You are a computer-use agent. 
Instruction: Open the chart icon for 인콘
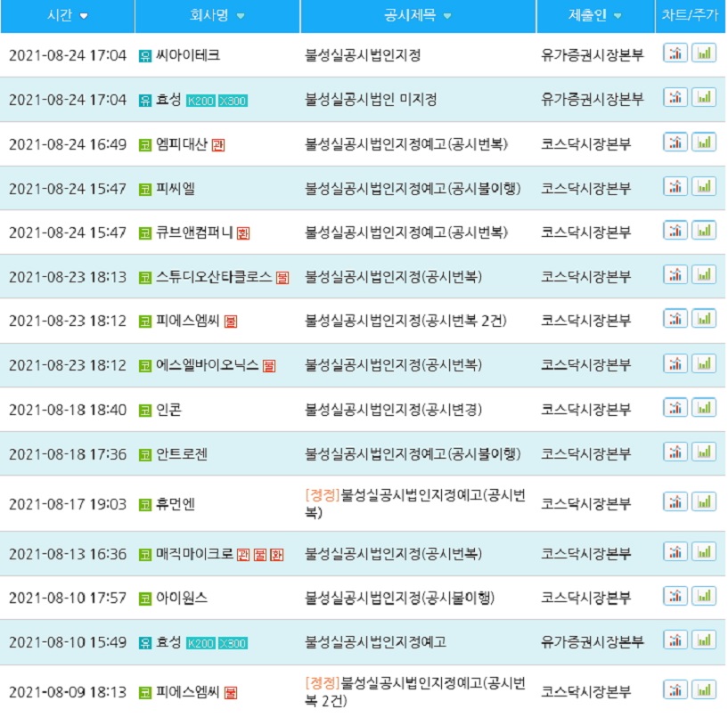pyautogui.click(x=675, y=408)
